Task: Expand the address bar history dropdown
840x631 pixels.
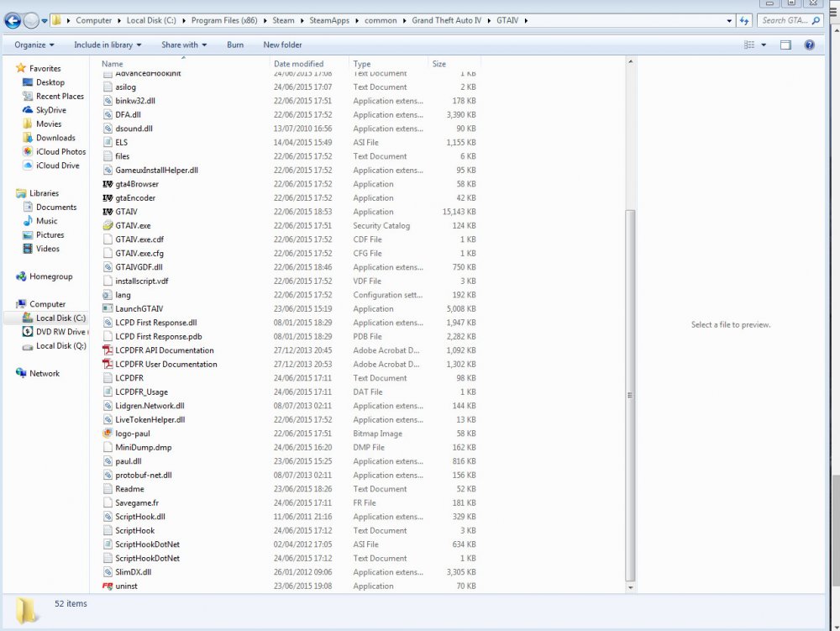Action: click(728, 21)
